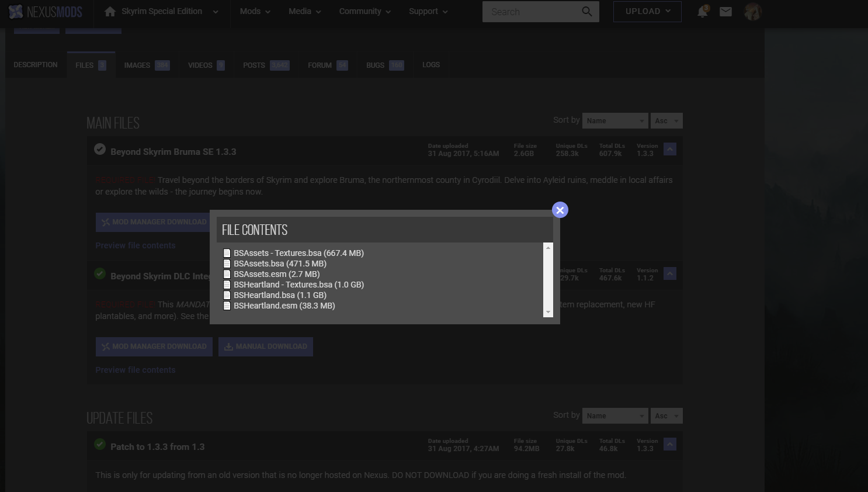Collapse the Beyond Skyrim DLC Integration file entry
The image size is (868, 492).
pyautogui.click(x=670, y=274)
